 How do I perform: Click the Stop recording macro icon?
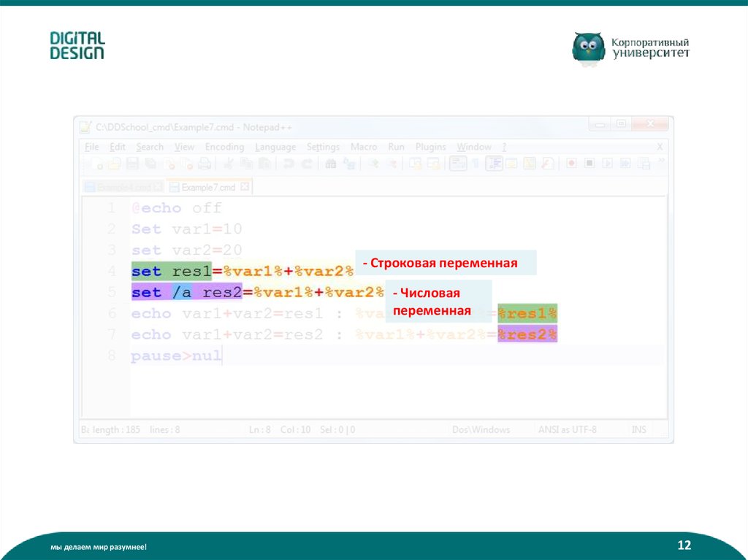tap(589, 164)
